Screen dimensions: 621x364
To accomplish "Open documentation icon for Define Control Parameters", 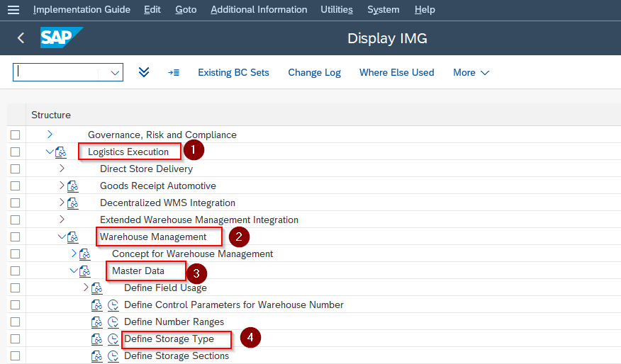I will (97, 305).
